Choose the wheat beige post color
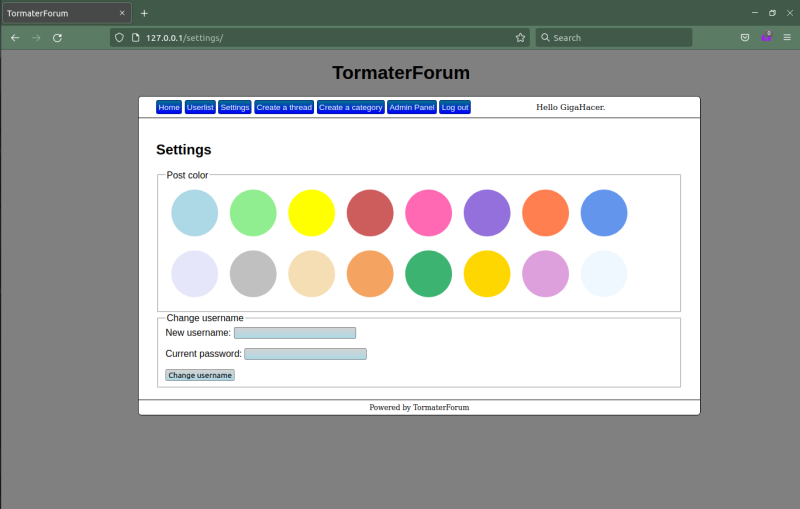Screen dimensions: 800x509 click(311, 274)
